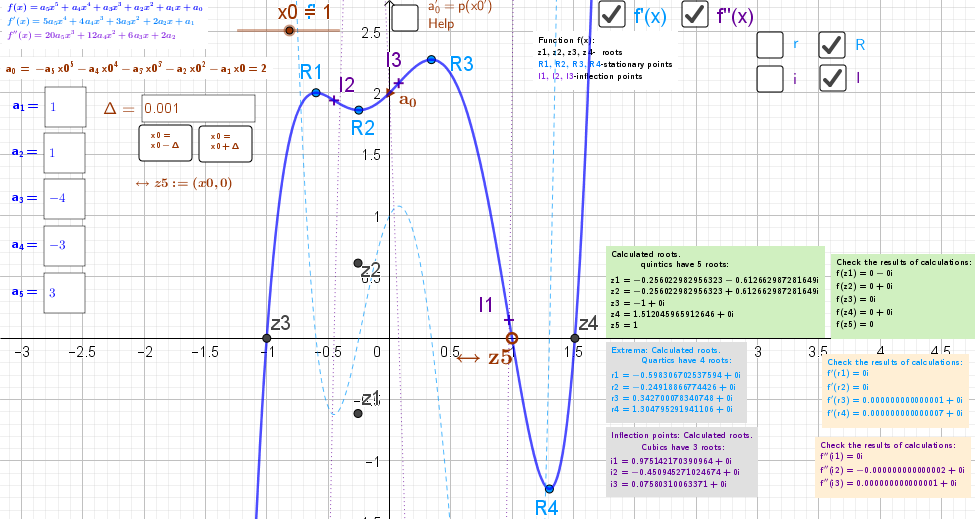Enable the lowercase r checkbox
Screen dimensions: 975x519
[x=770, y=45]
